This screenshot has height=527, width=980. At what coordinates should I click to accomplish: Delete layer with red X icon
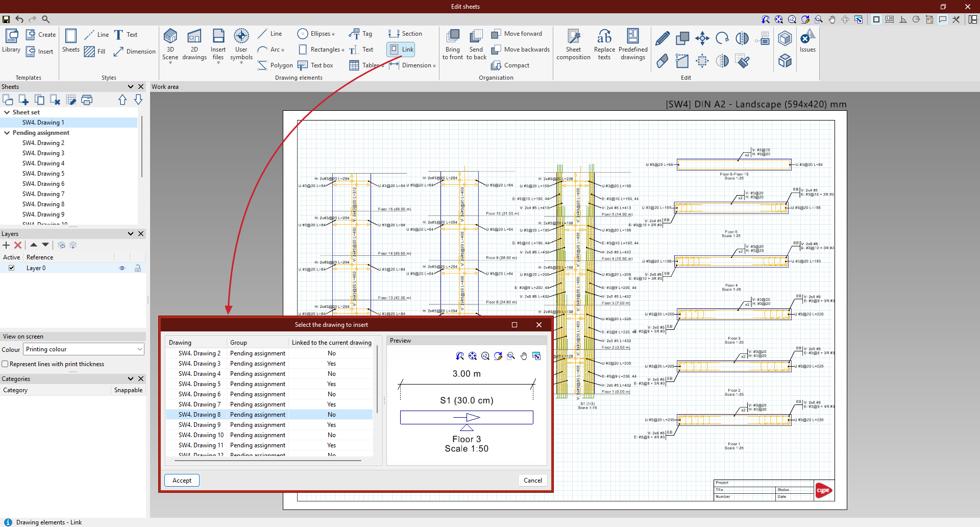(18, 245)
